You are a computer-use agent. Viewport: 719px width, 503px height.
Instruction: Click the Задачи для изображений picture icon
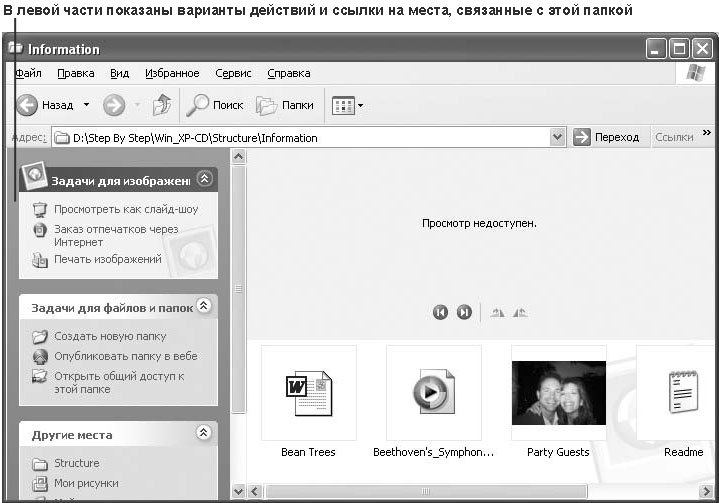[x=34, y=175]
